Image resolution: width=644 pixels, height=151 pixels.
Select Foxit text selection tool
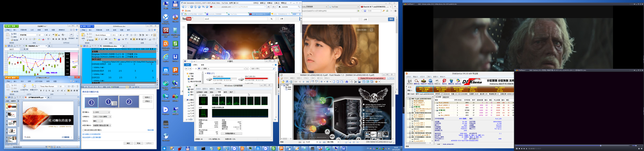point(355,82)
